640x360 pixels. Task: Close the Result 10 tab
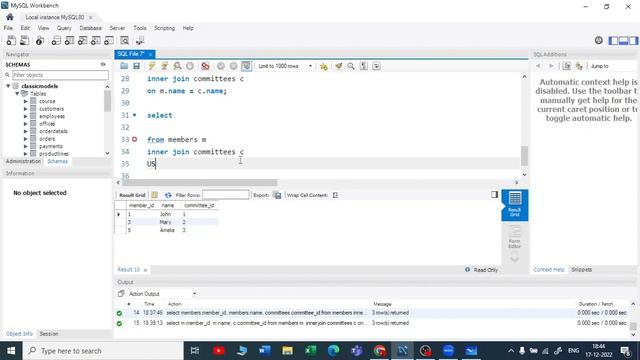click(145, 270)
